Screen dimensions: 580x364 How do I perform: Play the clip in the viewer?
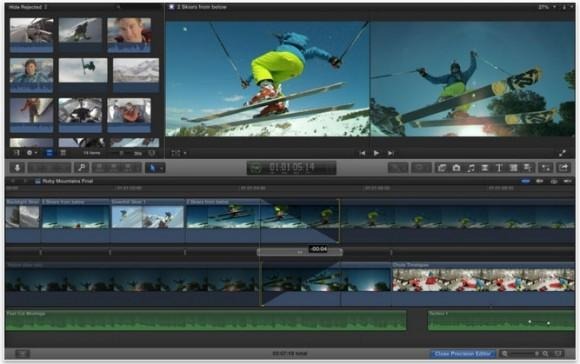tap(376, 153)
